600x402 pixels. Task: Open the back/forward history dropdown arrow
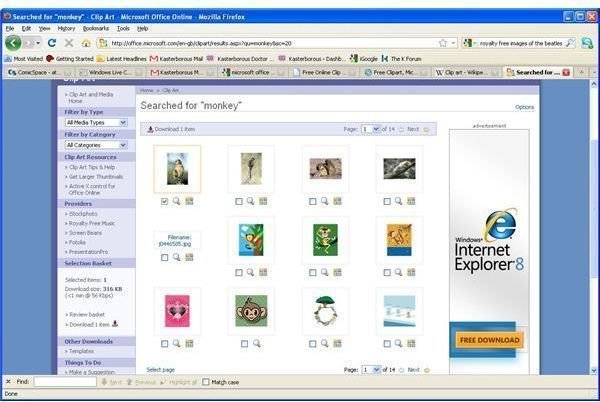38,43
